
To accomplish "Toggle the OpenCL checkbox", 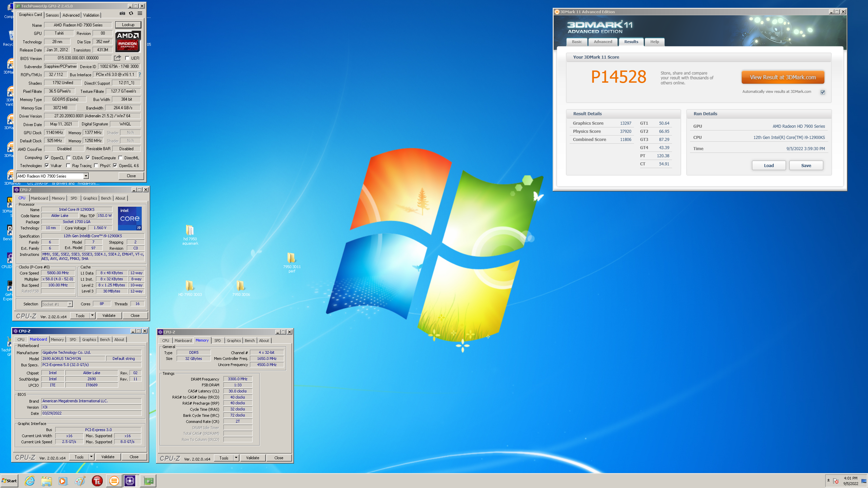I will 47,158.
